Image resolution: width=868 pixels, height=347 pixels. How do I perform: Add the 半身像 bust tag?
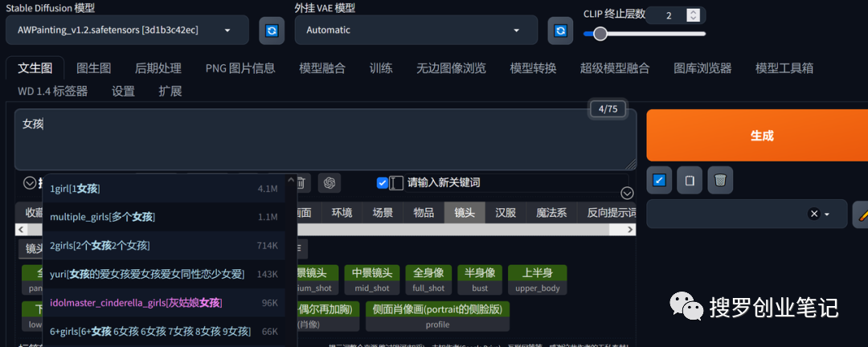[480, 280]
